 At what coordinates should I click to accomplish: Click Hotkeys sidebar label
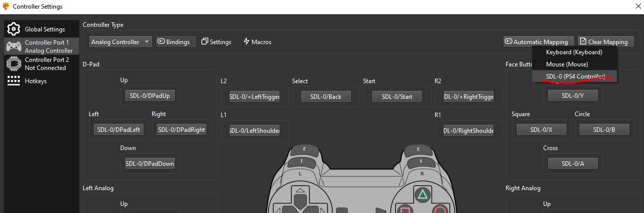(36, 81)
